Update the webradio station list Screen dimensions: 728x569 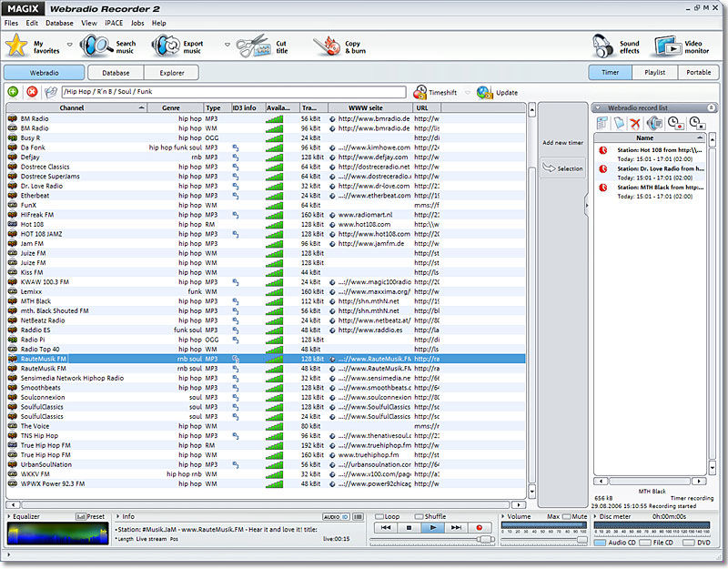(x=497, y=93)
